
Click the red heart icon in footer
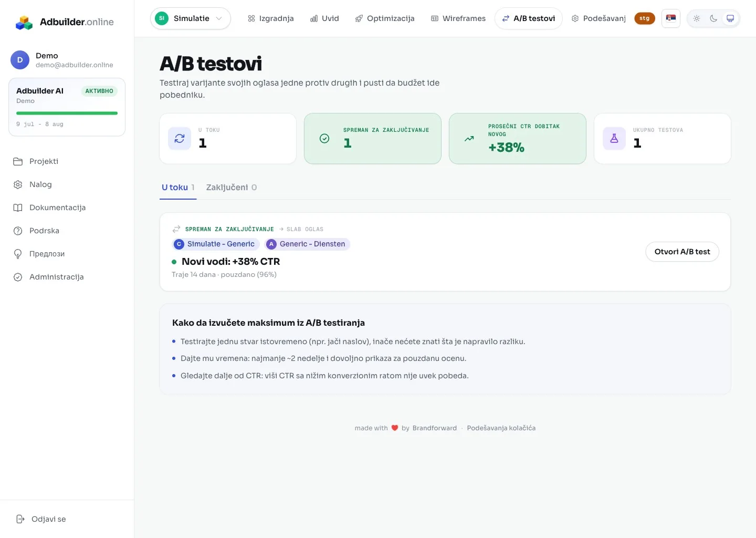(x=395, y=428)
